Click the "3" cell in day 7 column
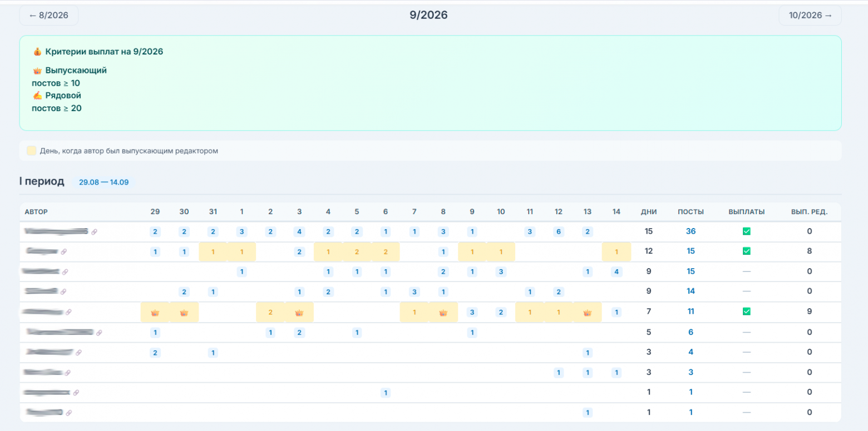The image size is (868, 431). (x=415, y=292)
